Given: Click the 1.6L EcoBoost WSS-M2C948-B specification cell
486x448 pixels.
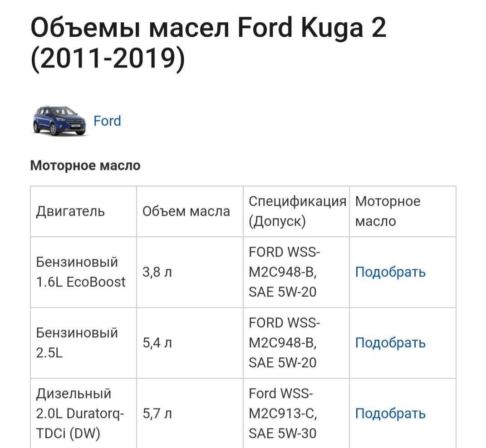Looking at the screenshot, I should 285,272.
